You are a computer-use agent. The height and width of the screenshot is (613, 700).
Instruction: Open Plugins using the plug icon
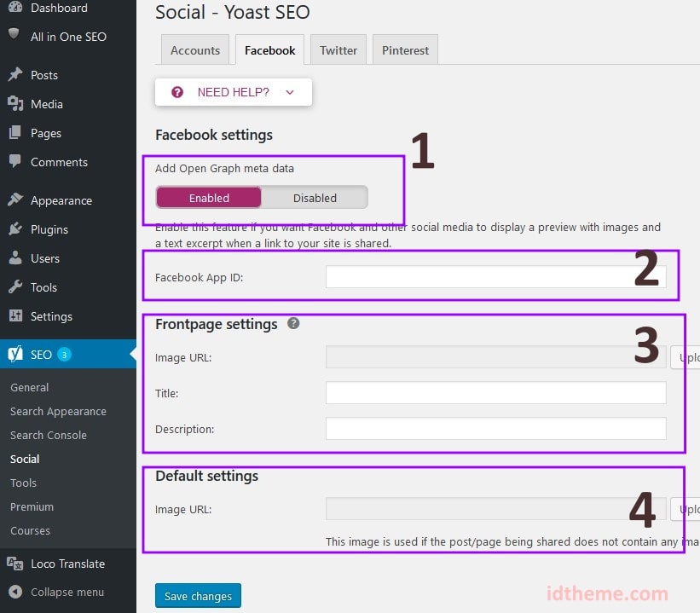click(x=14, y=228)
